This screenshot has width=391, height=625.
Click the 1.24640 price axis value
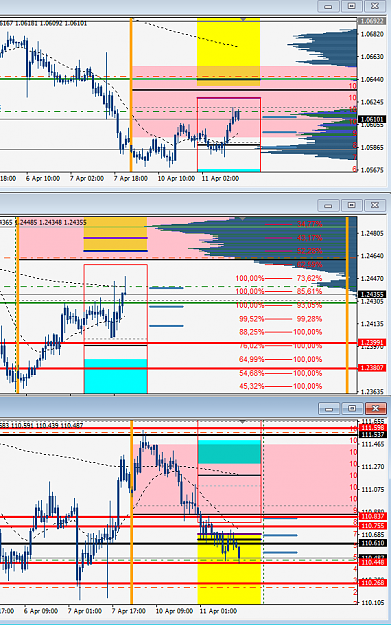click(x=372, y=256)
